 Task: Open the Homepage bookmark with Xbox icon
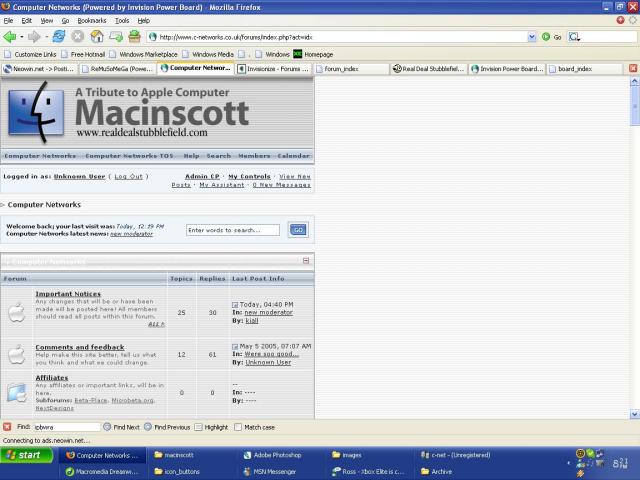click(313, 54)
